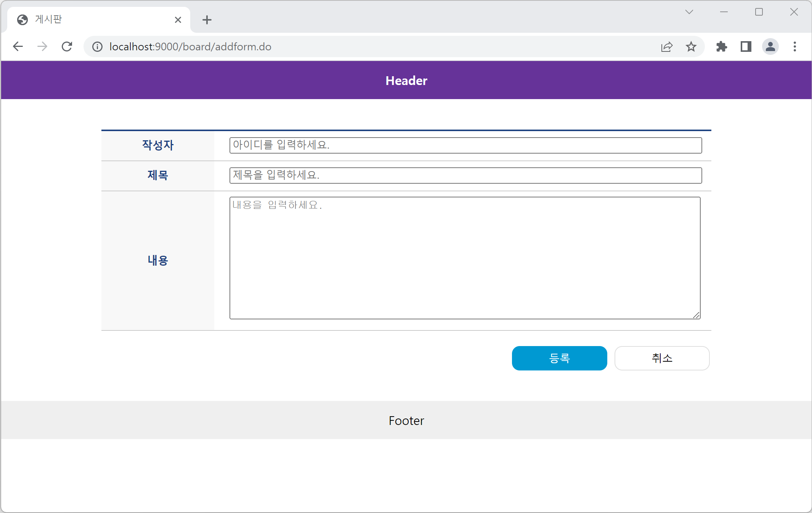The image size is (812, 513).
Task: Click the share page icon
Action: [667, 46]
